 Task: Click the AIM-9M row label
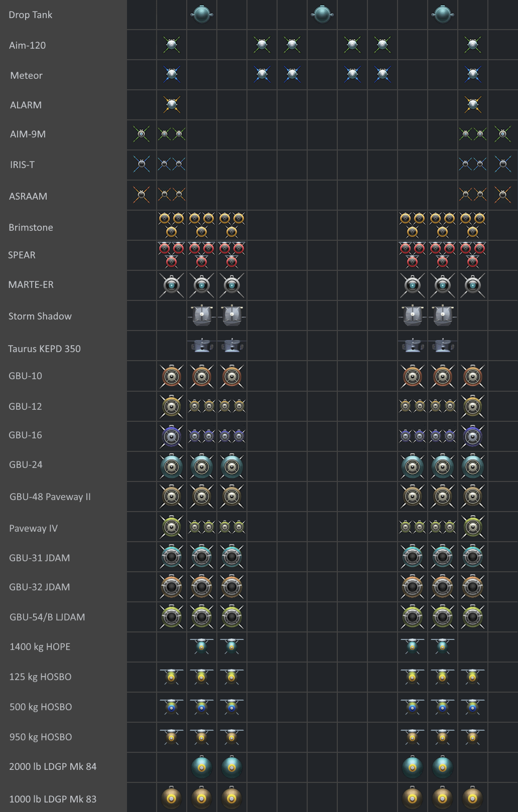click(28, 134)
